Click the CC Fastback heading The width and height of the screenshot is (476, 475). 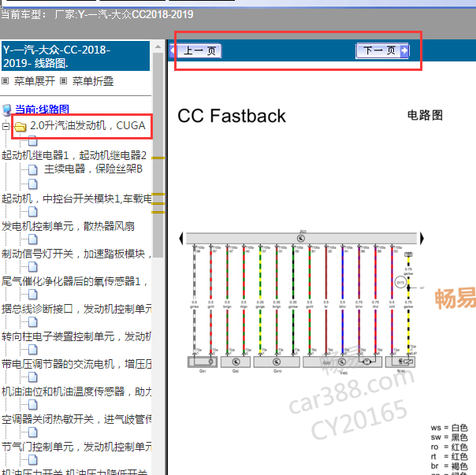click(x=232, y=116)
